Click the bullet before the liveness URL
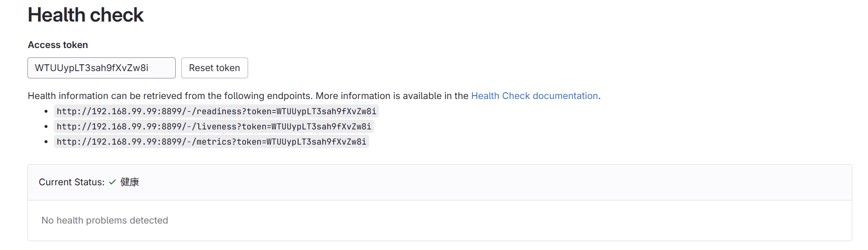Viewport: 868px width, 250px height. point(46,127)
